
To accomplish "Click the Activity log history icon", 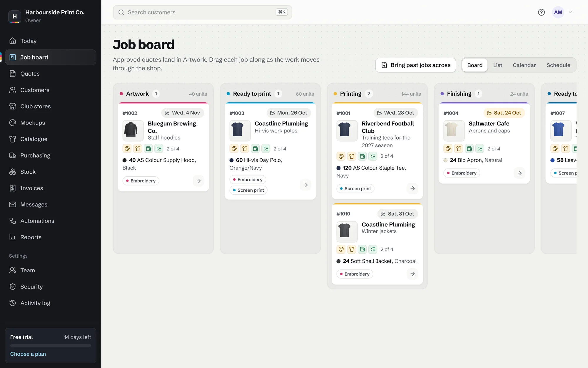I will 13,303.
